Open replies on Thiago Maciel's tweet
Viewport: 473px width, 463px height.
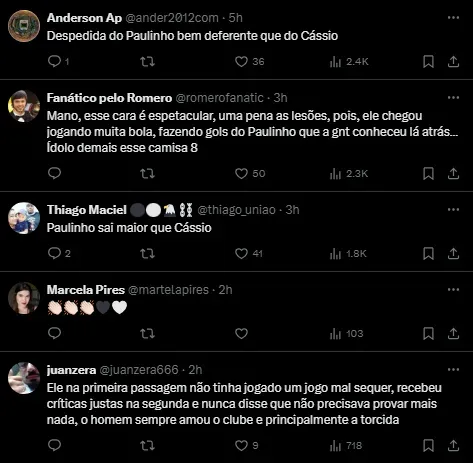pos(59,254)
